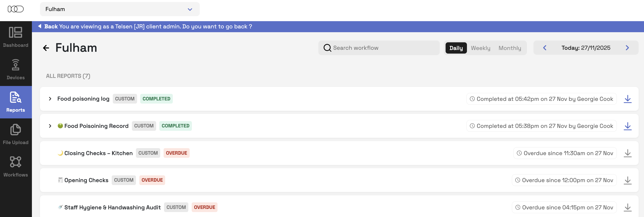This screenshot has width=644, height=217.
Task: Go to next day arrow
Action: point(627,48)
